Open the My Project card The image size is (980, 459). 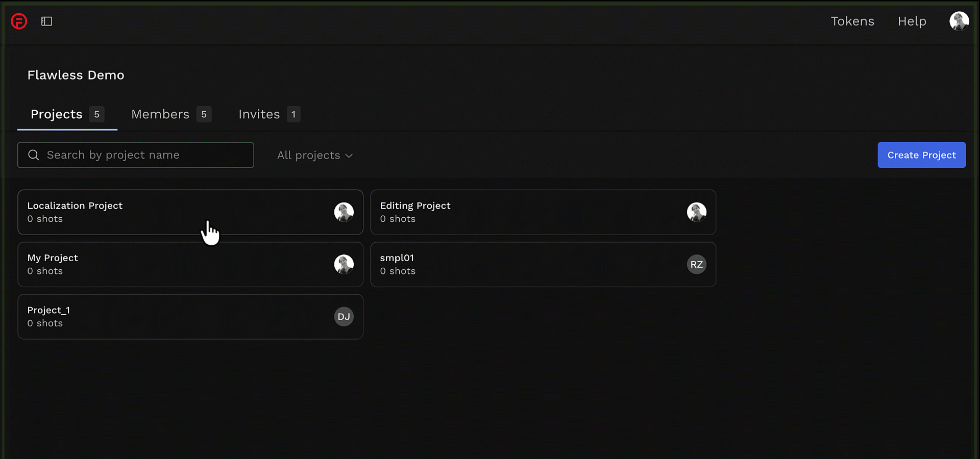point(190,264)
